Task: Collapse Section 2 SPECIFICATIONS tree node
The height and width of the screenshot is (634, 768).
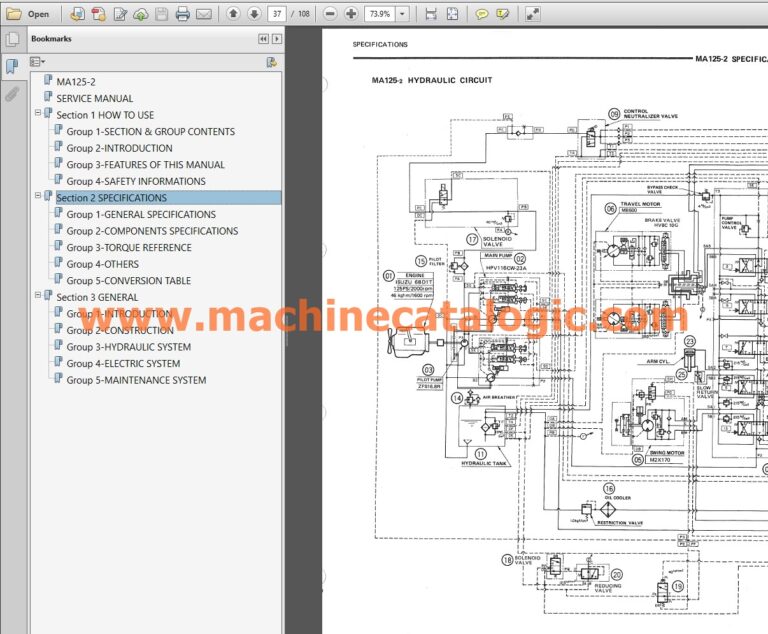Action: click(x=38, y=195)
